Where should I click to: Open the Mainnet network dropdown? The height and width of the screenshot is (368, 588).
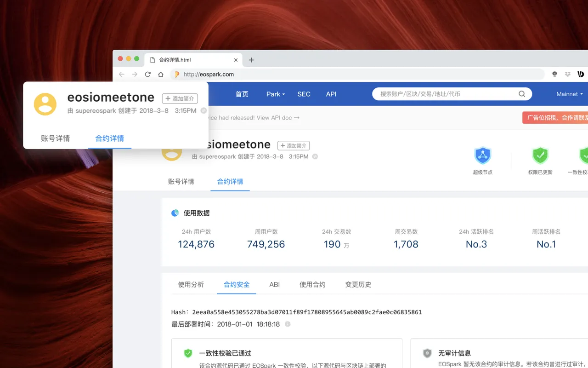coord(570,94)
